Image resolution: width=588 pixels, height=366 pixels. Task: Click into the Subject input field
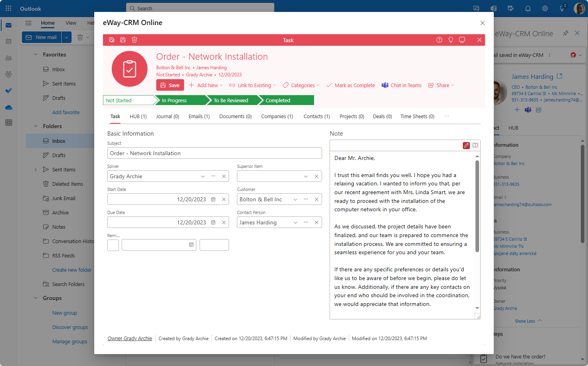214,153
